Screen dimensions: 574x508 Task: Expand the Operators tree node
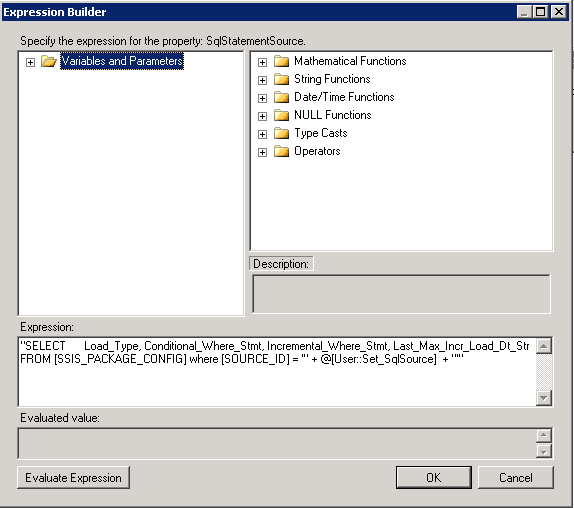pyautogui.click(x=262, y=152)
